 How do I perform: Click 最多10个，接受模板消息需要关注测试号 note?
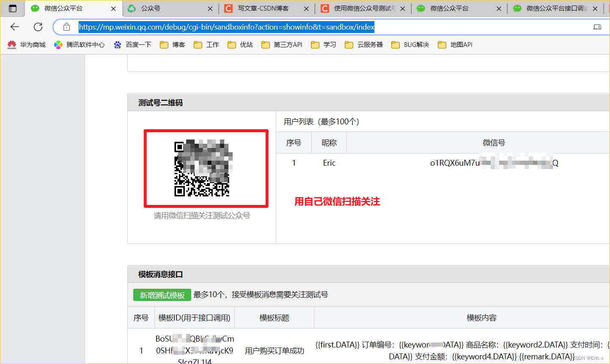261,295
